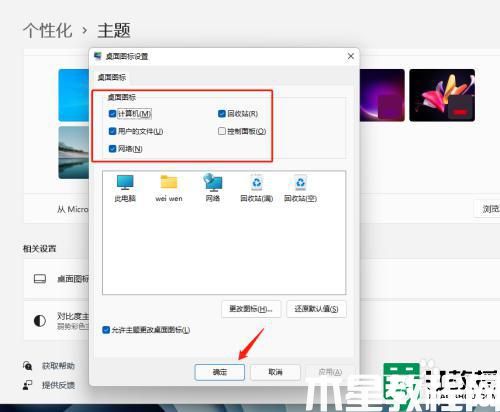
Task: Click the 主题 page heading
Action: (114, 30)
